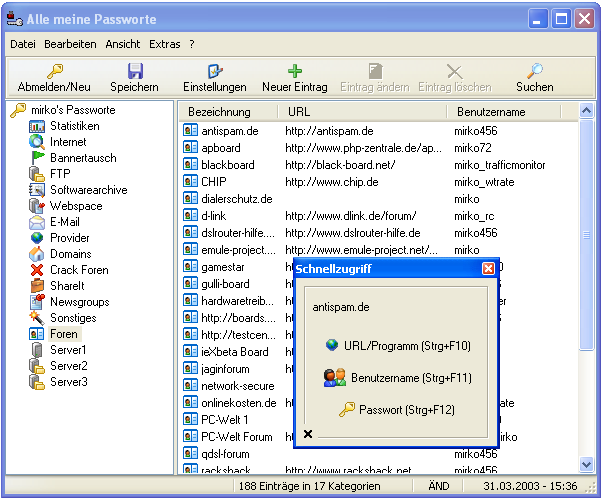This screenshot has height=498, width=602.
Task: Click the mirko's Passworte key icon
Action: [18, 110]
